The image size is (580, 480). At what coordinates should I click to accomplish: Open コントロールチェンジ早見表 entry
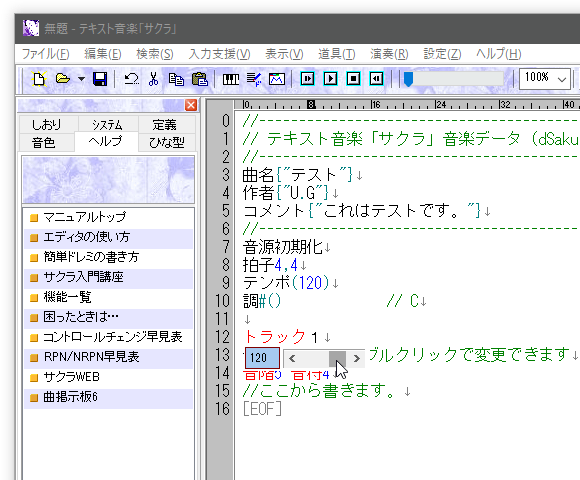coord(109,337)
